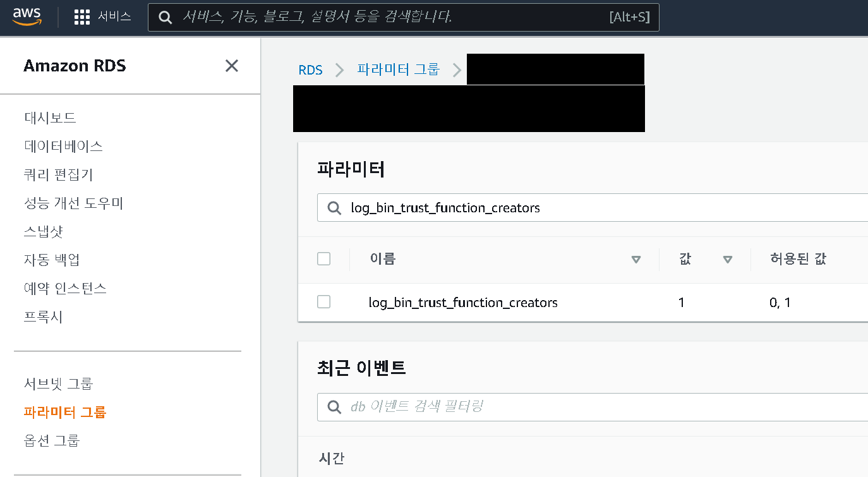Go to 파라미터 그룹 breadcrumb link
The image size is (868, 477).
398,69
